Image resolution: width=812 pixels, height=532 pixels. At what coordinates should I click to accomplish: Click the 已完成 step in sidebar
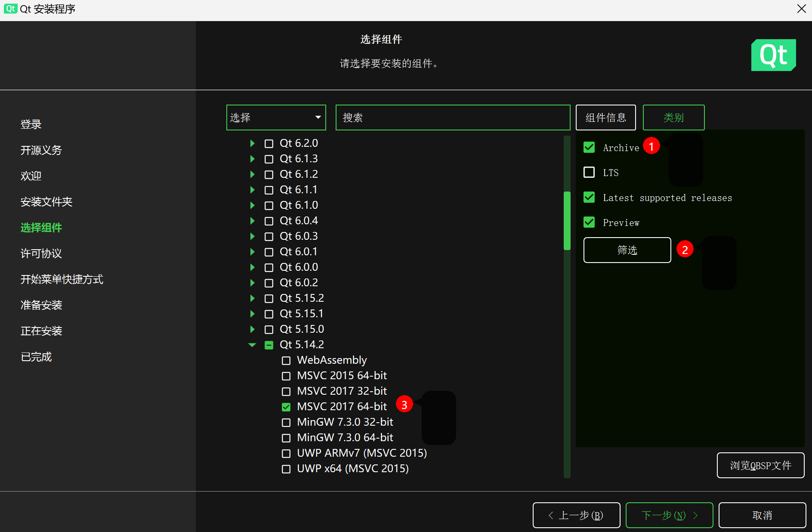click(x=36, y=357)
